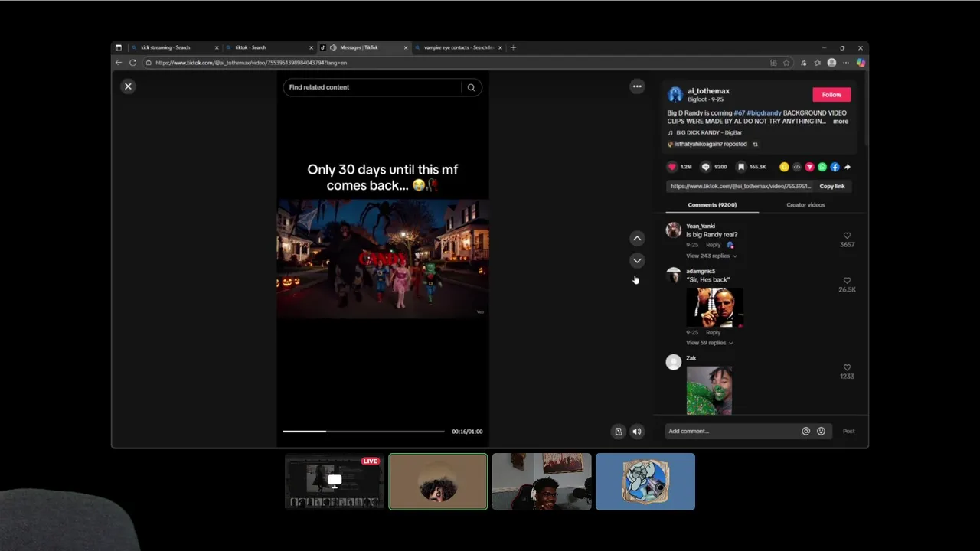Screen dimensions: 980x551
Task: Reply to adamgnic5's comment
Action: point(713,333)
